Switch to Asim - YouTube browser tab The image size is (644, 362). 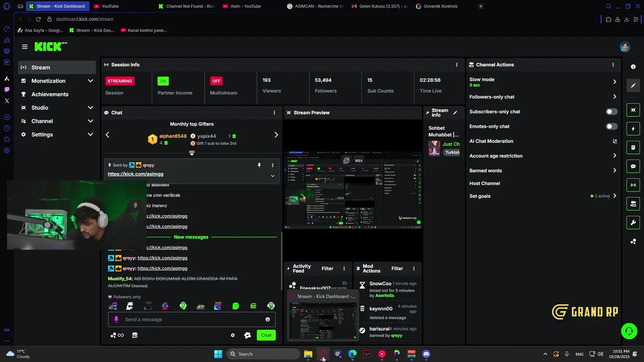click(x=249, y=6)
